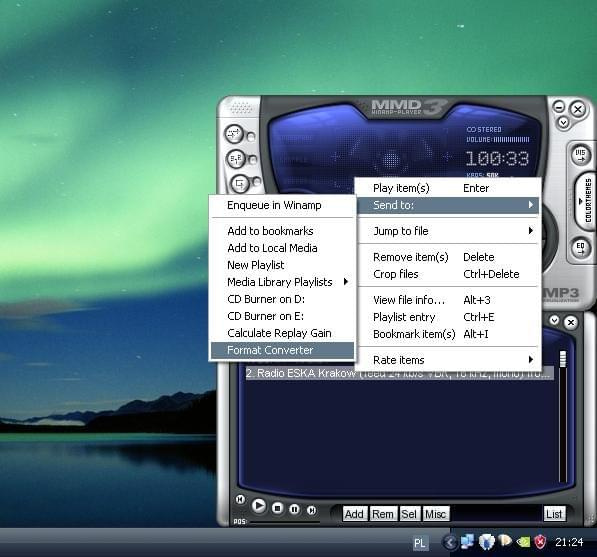Stop playback with the stop button
597x557 pixels.
pos(278,508)
